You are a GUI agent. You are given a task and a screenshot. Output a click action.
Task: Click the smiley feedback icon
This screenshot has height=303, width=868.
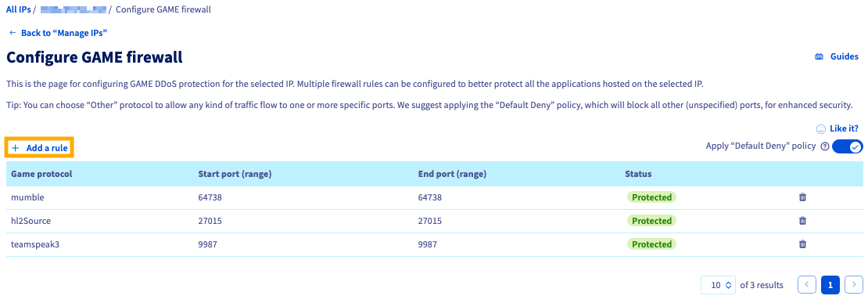(x=821, y=128)
